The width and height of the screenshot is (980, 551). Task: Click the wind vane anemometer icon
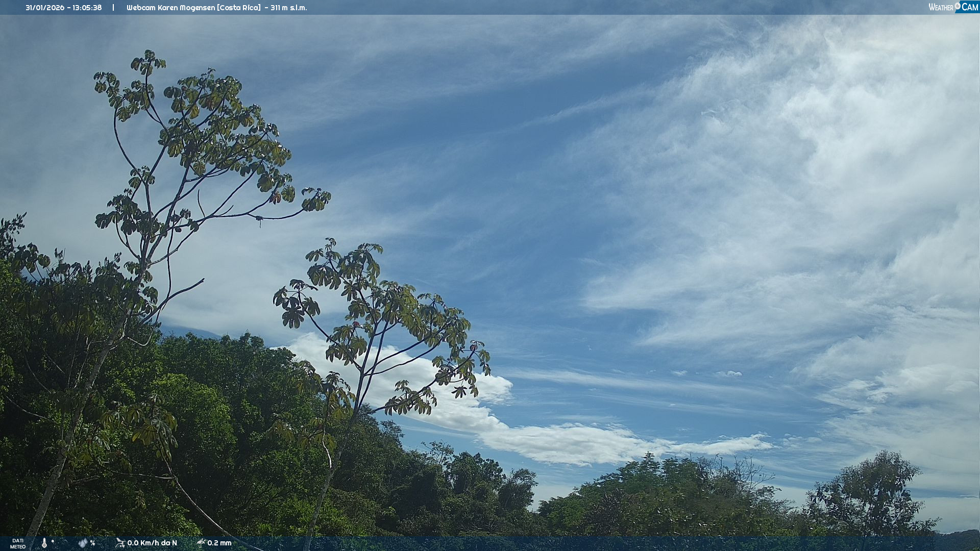coord(120,543)
